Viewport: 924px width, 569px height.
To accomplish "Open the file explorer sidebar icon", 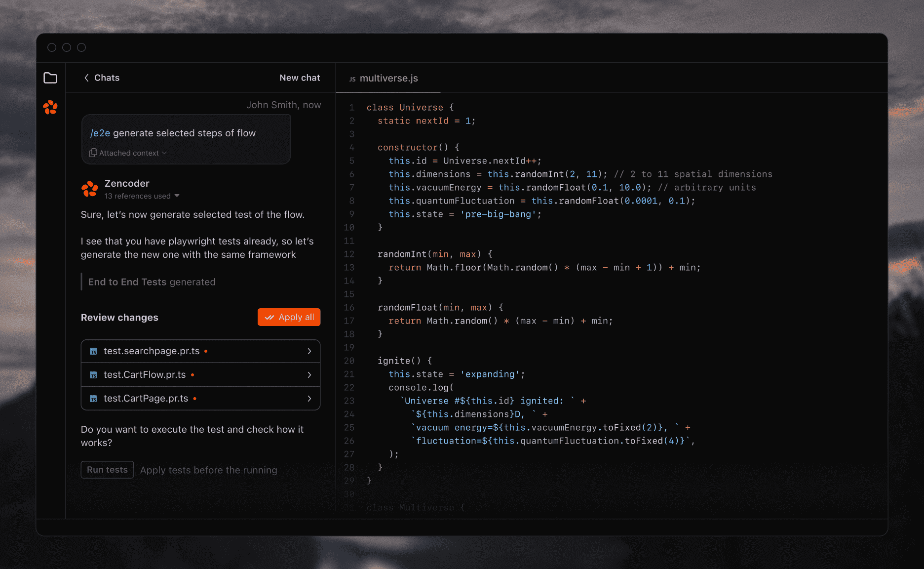I will point(50,78).
